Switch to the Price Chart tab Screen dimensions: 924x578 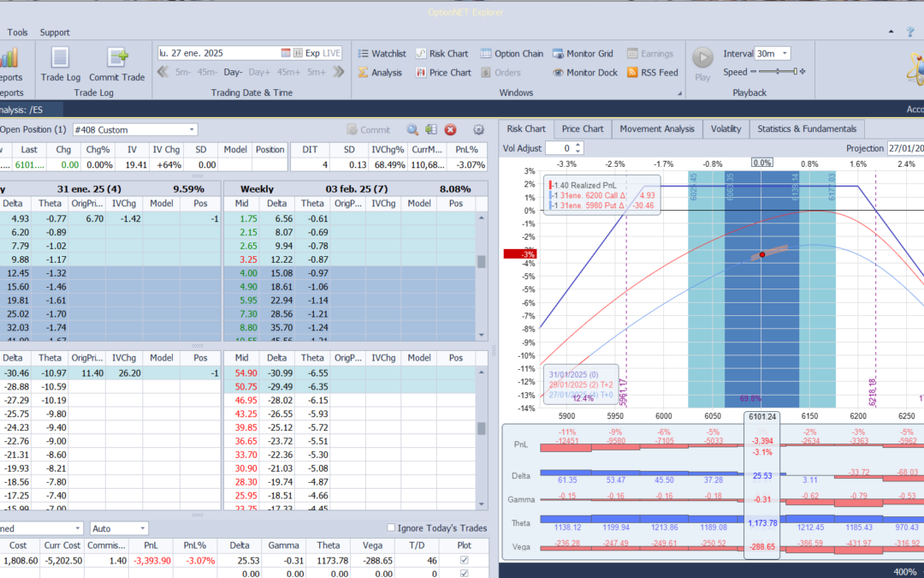(x=583, y=129)
